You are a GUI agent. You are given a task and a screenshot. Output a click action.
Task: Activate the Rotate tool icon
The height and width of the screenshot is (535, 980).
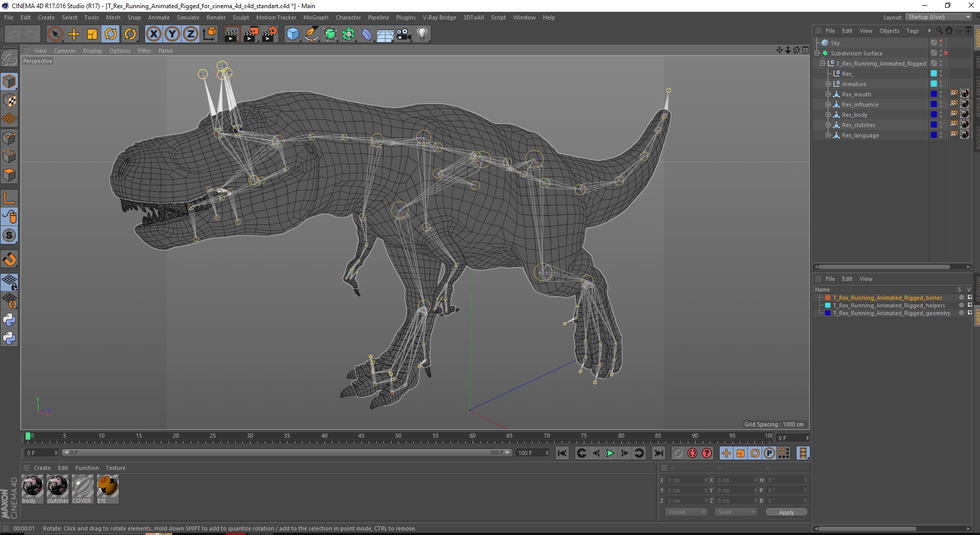click(111, 34)
